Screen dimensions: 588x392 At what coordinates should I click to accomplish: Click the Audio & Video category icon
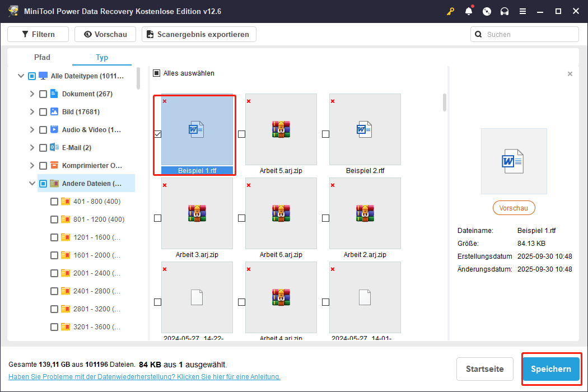54,129
